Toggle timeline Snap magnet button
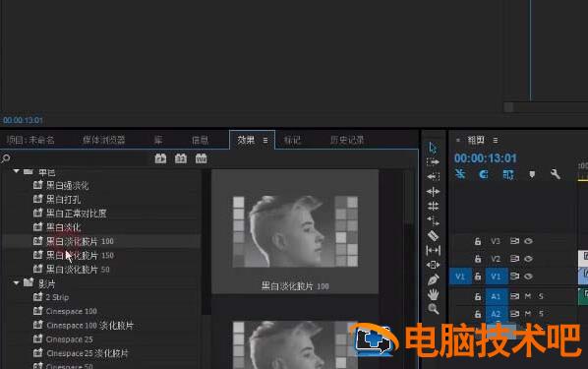 (x=484, y=174)
